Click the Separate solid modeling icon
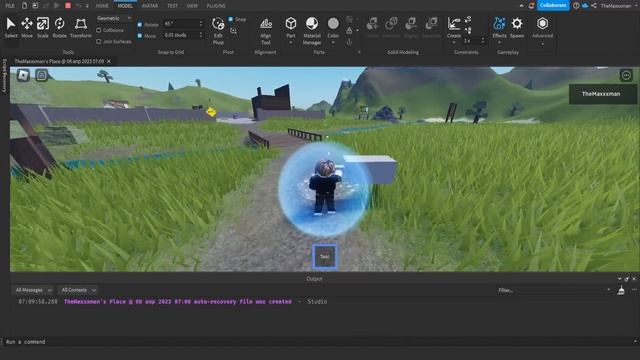The height and width of the screenshot is (360, 640). point(431,27)
